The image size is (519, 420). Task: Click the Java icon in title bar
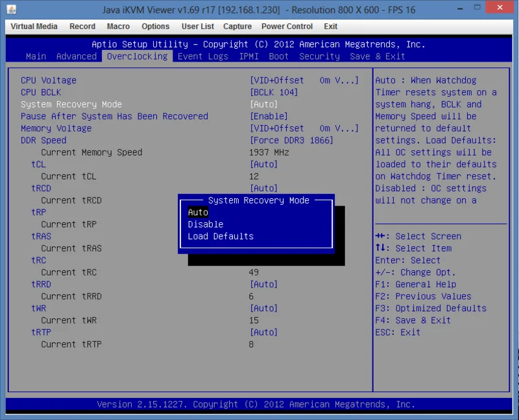[12, 10]
